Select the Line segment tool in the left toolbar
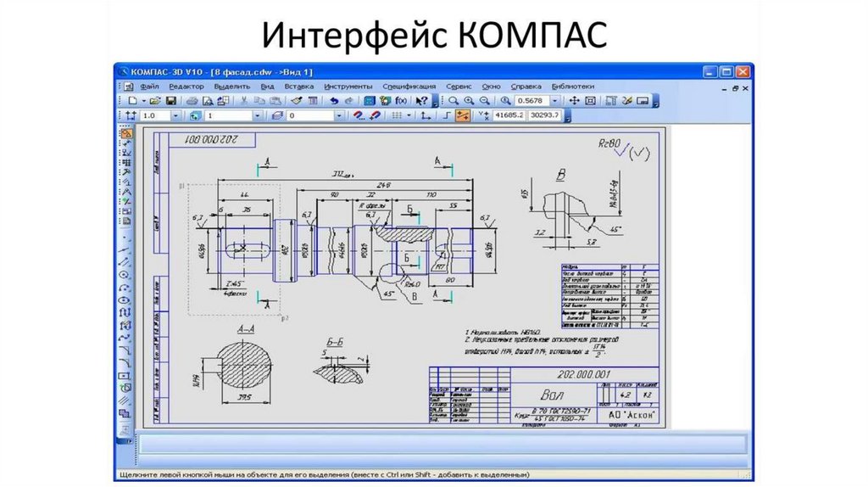868x487 pixels. pyautogui.click(x=125, y=261)
